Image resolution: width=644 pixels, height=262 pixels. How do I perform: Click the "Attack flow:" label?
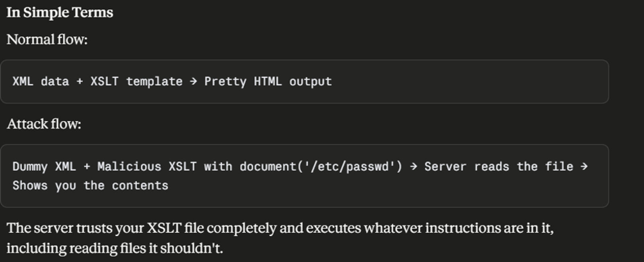point(44,124)
